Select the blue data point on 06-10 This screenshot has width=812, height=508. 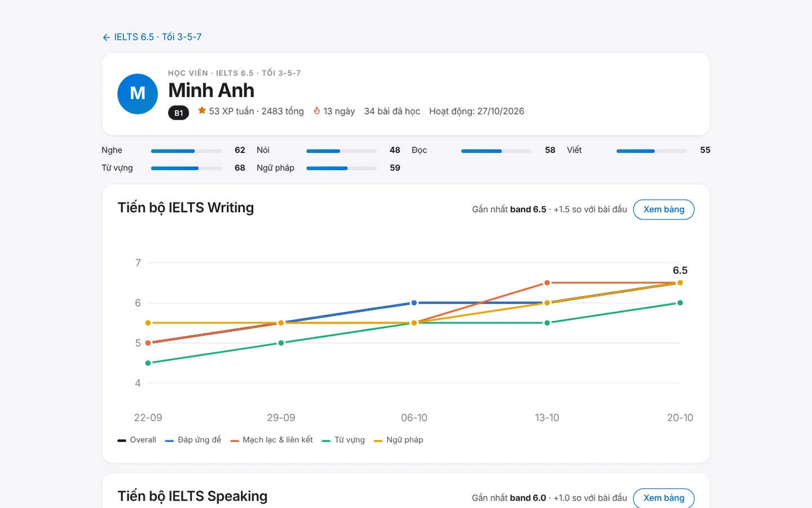point(414,303)
